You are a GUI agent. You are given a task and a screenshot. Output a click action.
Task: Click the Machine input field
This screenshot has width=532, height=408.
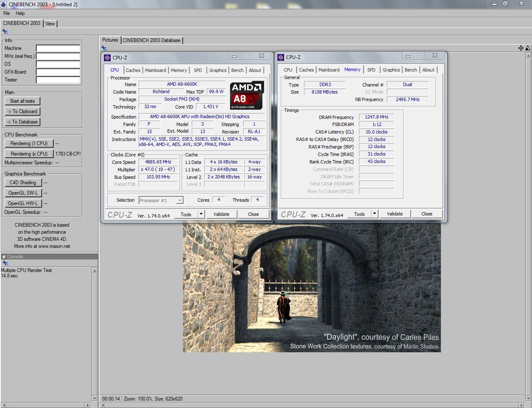pos(58,48)
